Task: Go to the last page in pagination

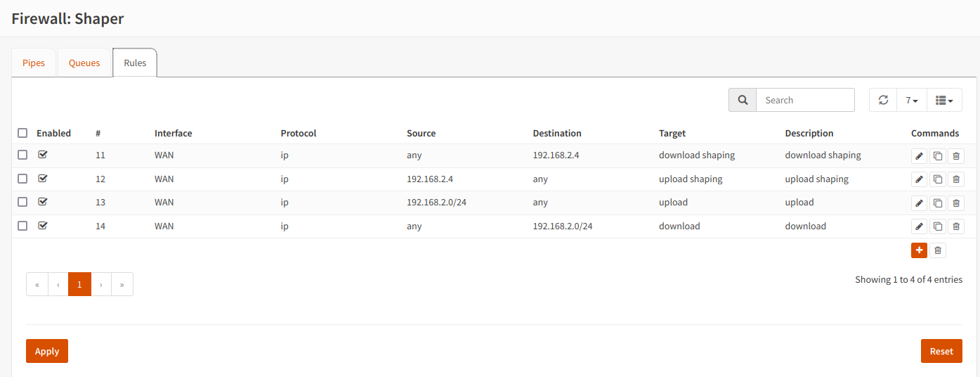Action: pos(122,285)
